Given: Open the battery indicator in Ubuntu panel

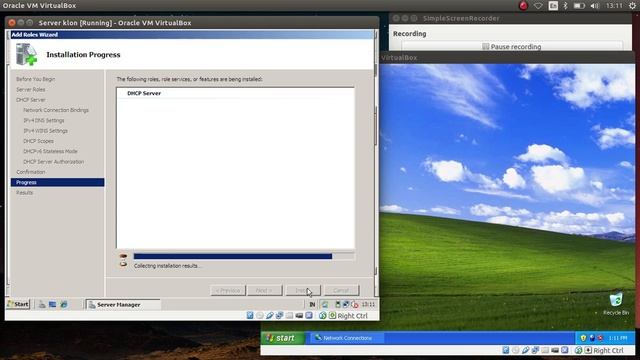Looking at the screenshot, I should coord(579,6).
